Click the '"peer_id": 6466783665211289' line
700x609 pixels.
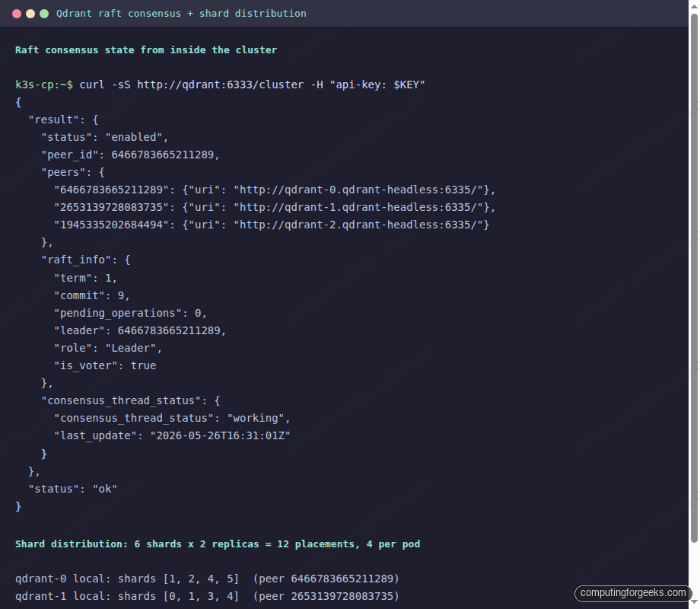point(130,155)
